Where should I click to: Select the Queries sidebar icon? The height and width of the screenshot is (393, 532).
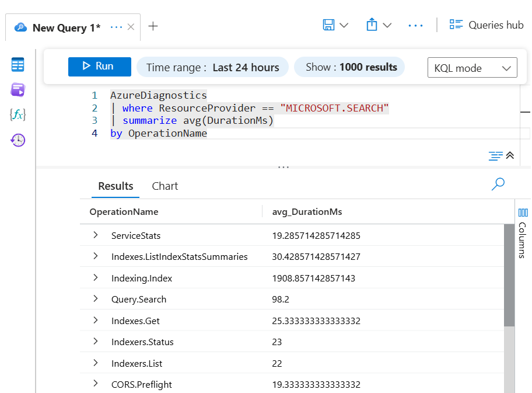coord(17,90)
